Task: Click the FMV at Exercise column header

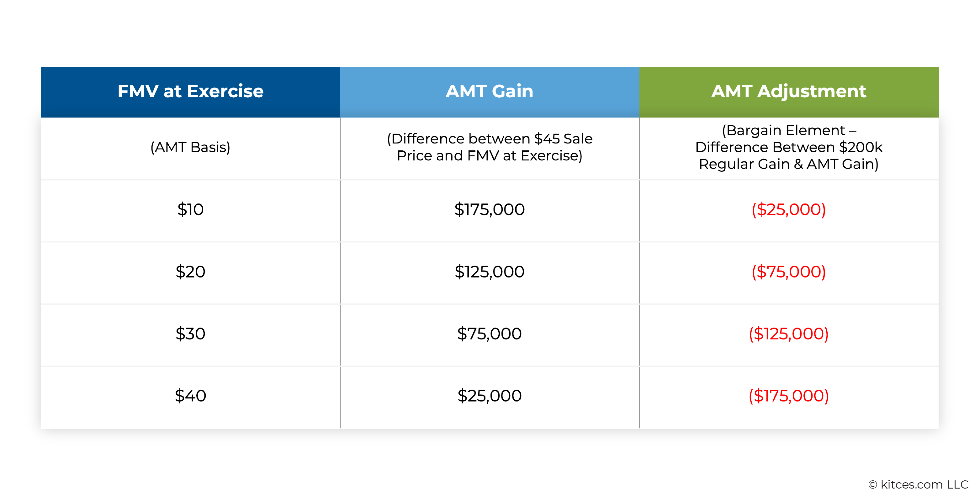Action: [190, 91]
